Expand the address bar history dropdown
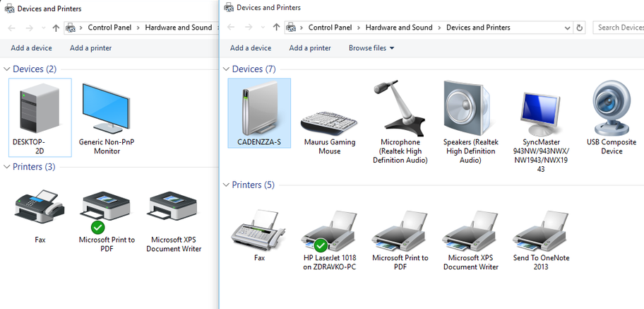Image resolution: width=644 pixels, height=309 pixels. (568, 28)
